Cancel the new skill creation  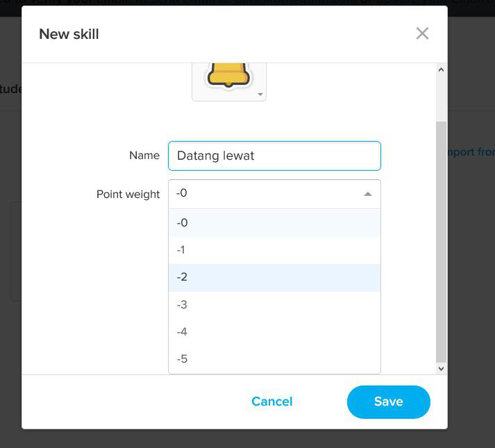[272, 401]
